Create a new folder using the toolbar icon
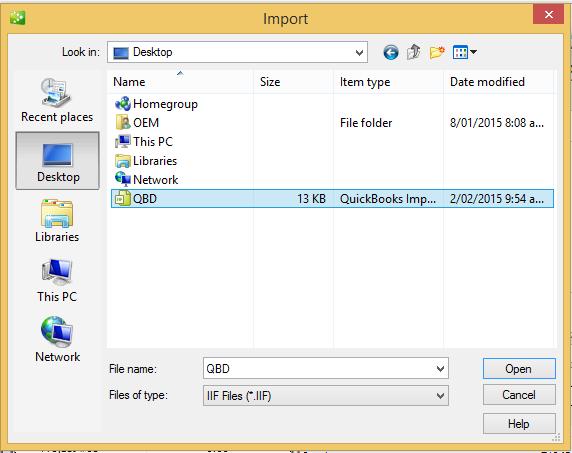 (x=437, y=53)
